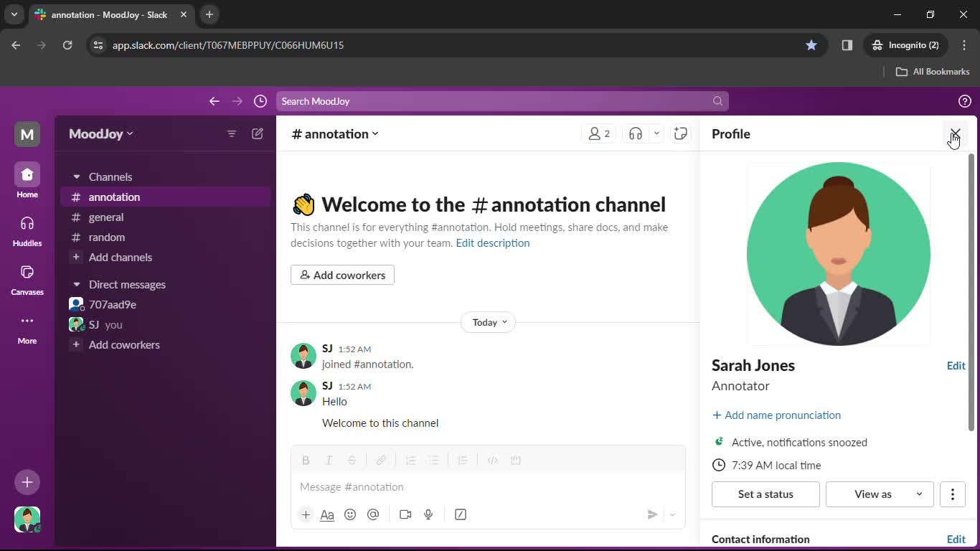This screenshot has height=551, width=980.
Task: Start a huddle with the headphones icon
Action: pyautogui.click(x=636, y=133)
